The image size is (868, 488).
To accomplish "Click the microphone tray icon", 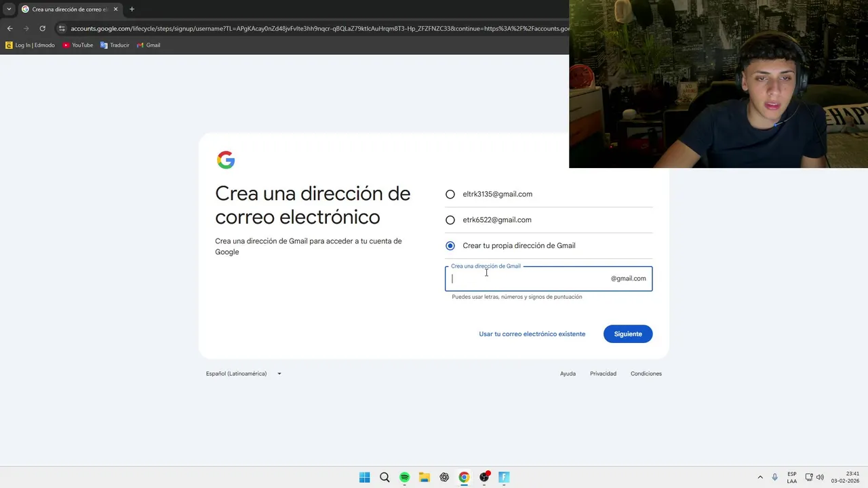I will 774,477.
